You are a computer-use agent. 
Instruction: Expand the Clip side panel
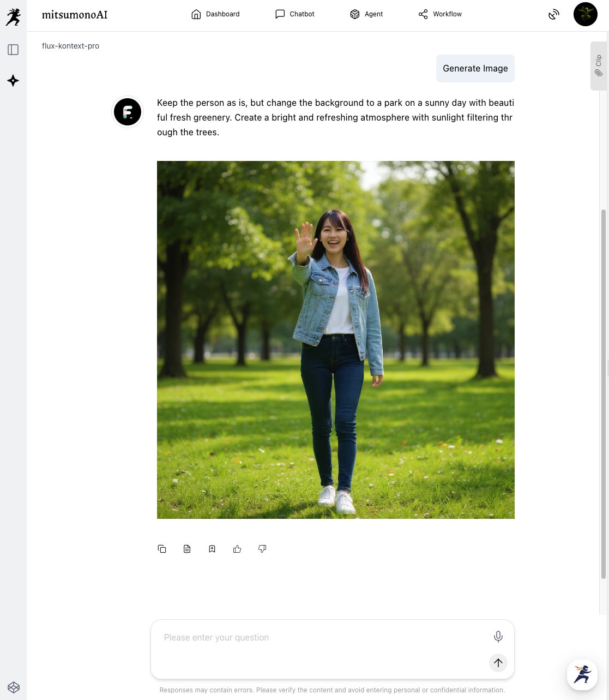point(598,65)
